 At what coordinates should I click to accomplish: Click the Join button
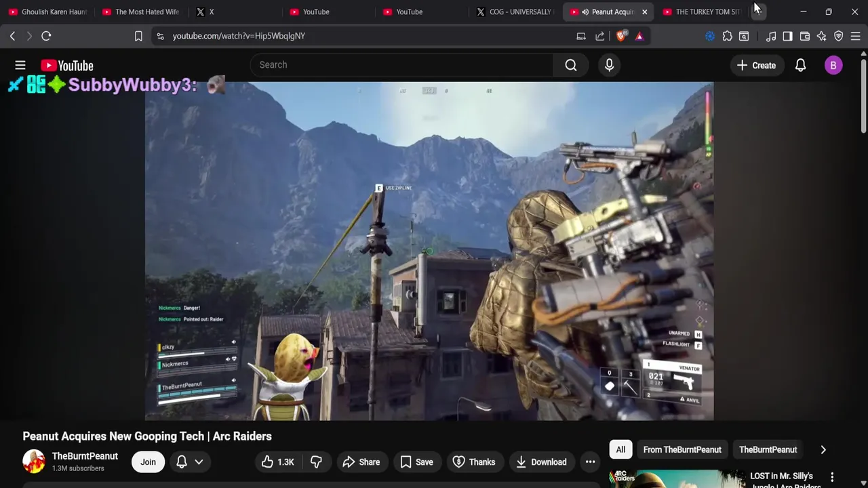(148, 462)
